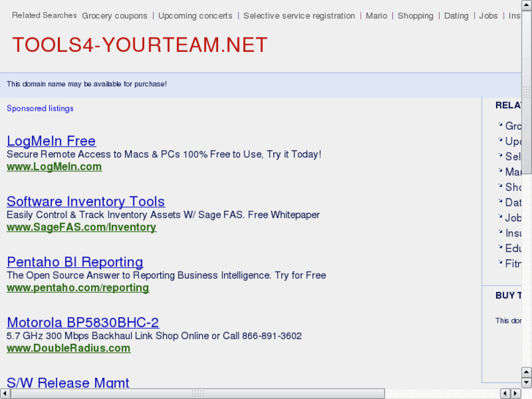
Task: Click sidebar arrow icon beside Insu
Action: click(500, 231)
